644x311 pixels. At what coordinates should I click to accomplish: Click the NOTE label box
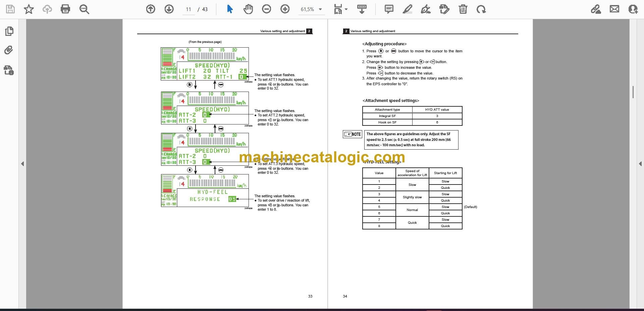coord(353,134)
